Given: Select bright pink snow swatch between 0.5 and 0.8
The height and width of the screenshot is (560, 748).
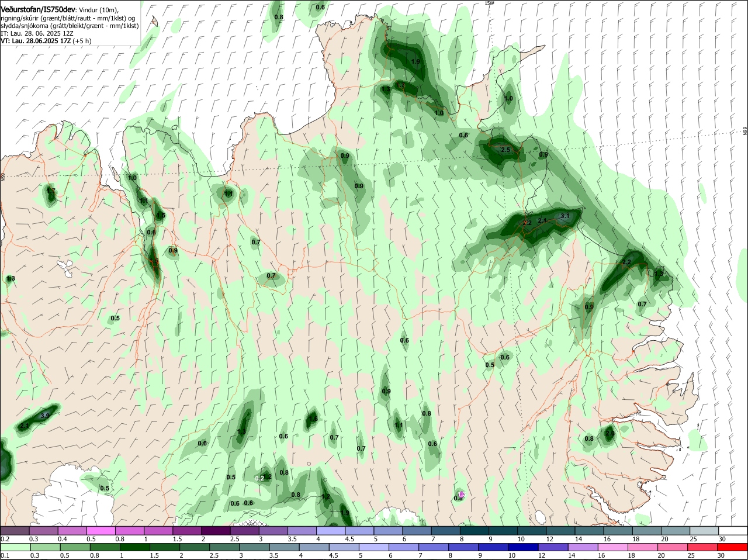Looking at the screenshot, I should point(101,531).
